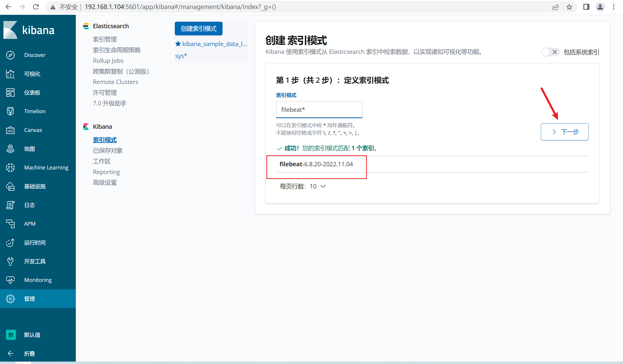This screenshot has width=623, height=364.
Task: Open Reporting menu item
Action: (106, 172)
